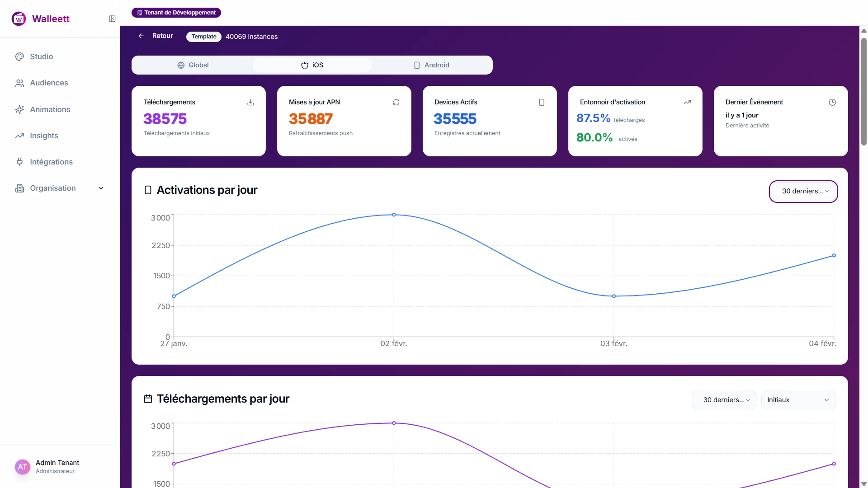This screenshot has width=868, height=488.
Task: Click the Rafraîchissements push caption
Action: [x=321, y=133]
